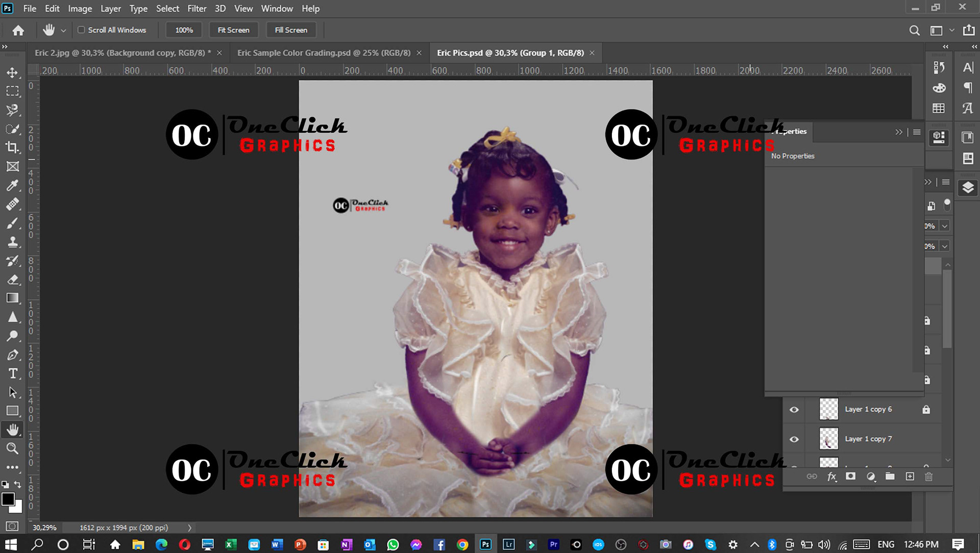Select the Eraser tool

click(x=12, y=280)
